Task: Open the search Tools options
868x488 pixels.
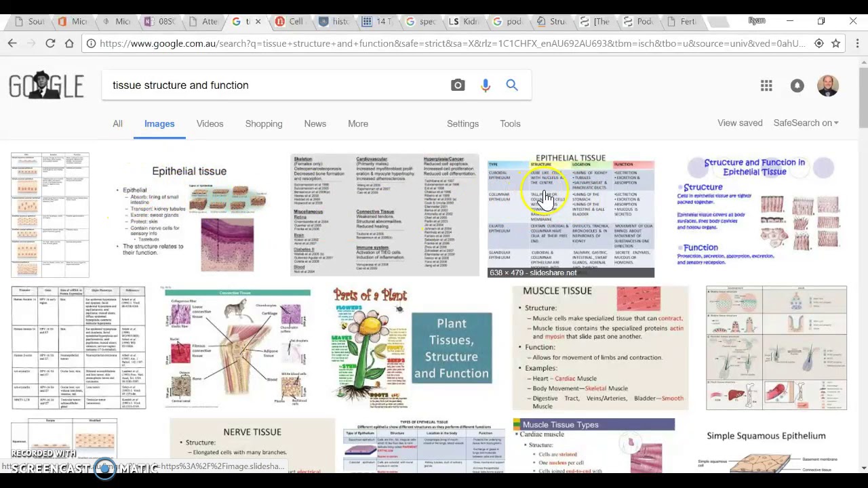Action: pyautogui.click(x=510, y=123)
